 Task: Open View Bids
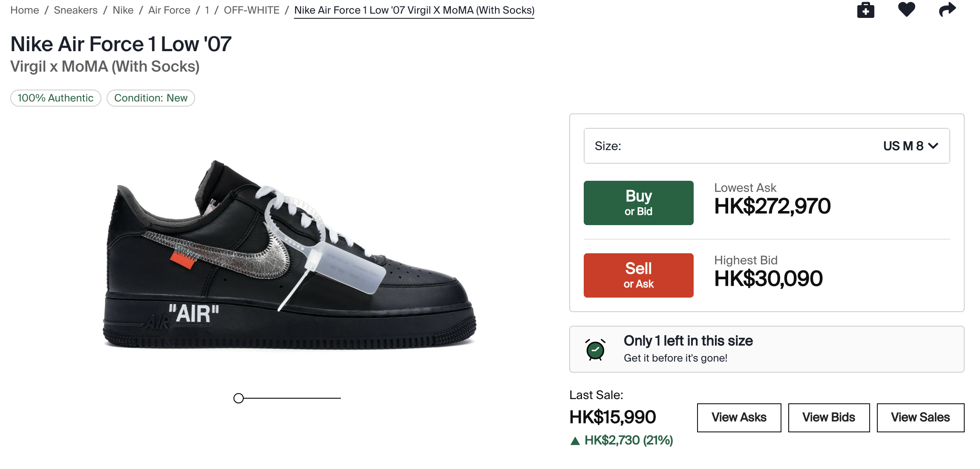point(829,417)
